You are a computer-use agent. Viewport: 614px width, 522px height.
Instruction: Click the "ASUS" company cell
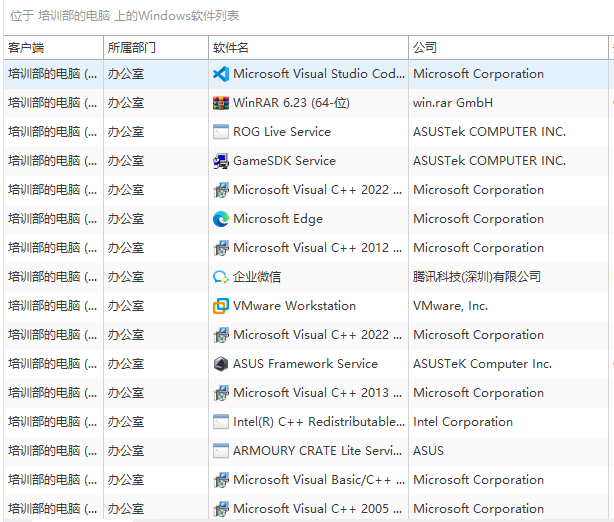pyautogui.click(x=428, y=450)
